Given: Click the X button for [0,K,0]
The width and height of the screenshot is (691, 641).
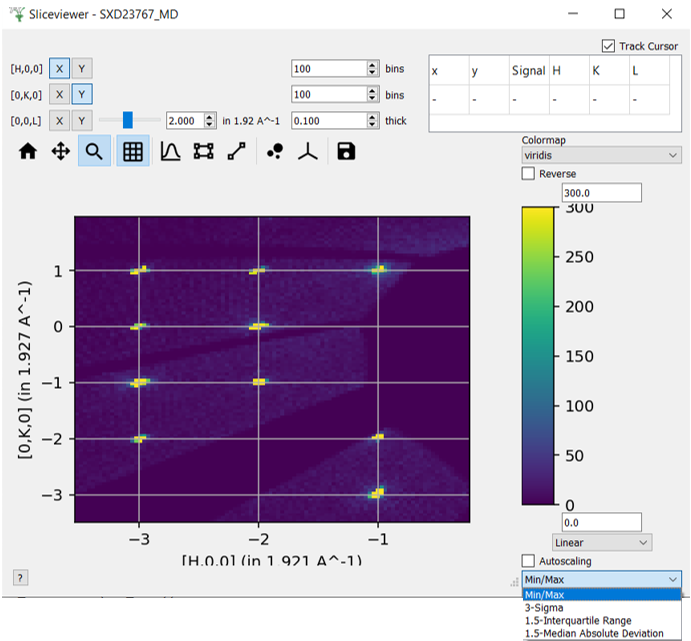Looking at the screenshot, I should pyautogui.click(x=59, y=94).
